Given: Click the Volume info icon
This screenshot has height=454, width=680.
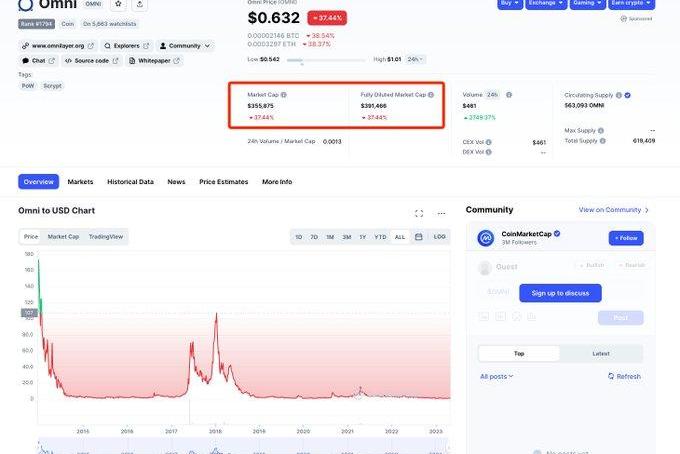Looking at the screenshot, I should (509, 95).
